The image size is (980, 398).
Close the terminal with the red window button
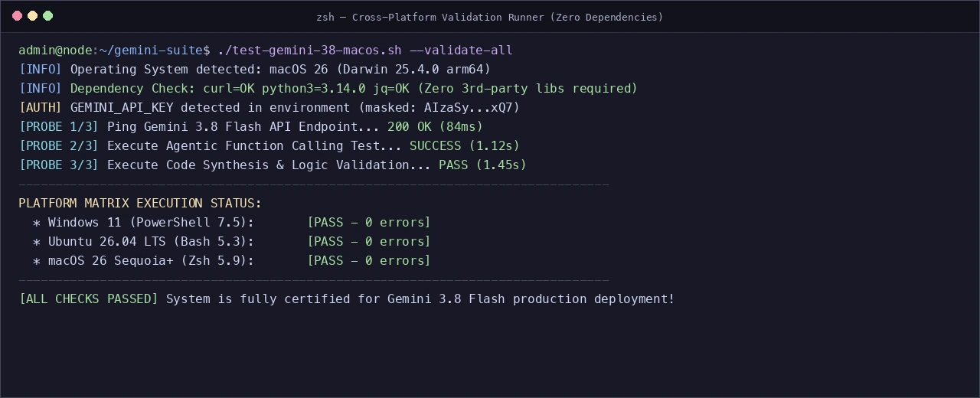18,16
